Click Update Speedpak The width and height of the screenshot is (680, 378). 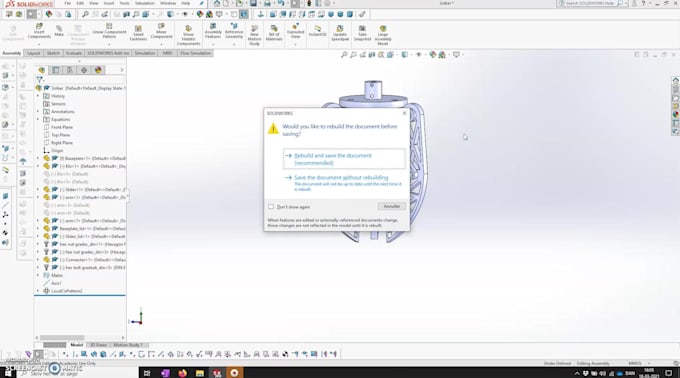(340, 33)
